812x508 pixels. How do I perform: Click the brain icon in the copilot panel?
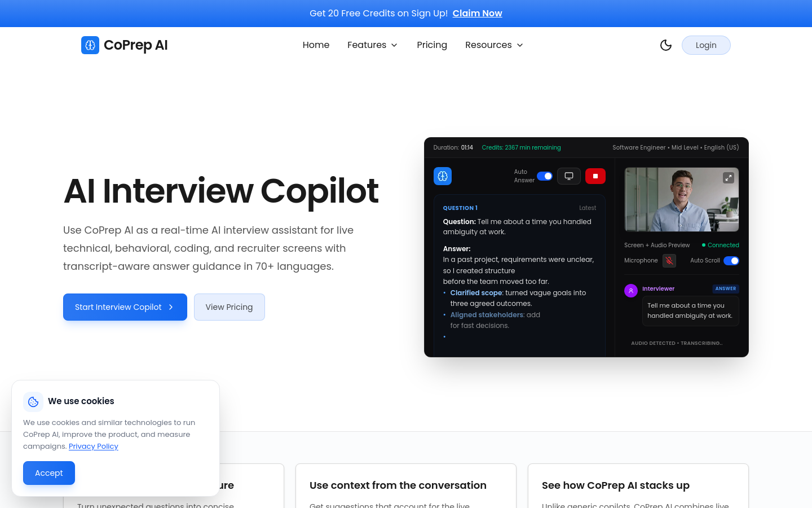tap(443, 176)
